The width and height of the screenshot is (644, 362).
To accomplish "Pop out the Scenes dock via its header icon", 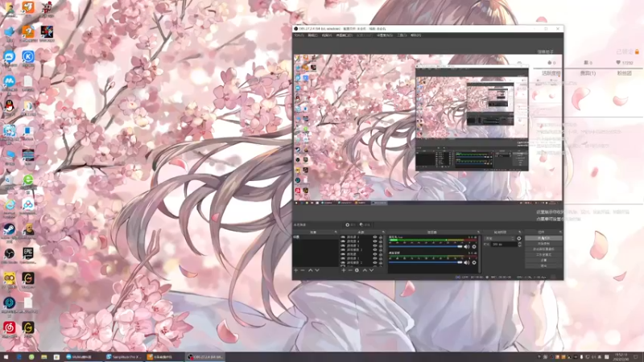I will click(336, 232).
